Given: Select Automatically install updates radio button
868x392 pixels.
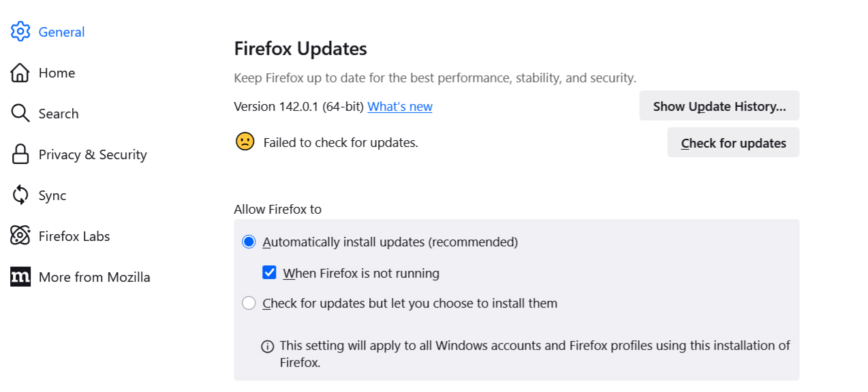Looking at the screenshot, I should pyautogui.click(x=249, y=242).
